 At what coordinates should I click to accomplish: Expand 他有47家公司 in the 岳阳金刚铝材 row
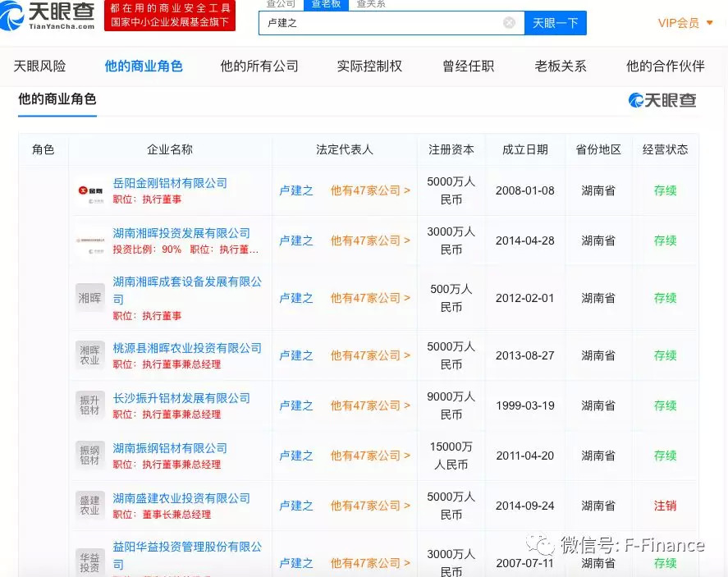click(x=370, y=190)
